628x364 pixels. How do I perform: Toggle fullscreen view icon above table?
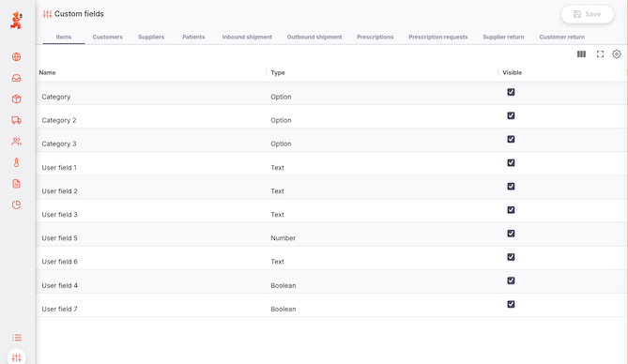(x=600, y=54)
